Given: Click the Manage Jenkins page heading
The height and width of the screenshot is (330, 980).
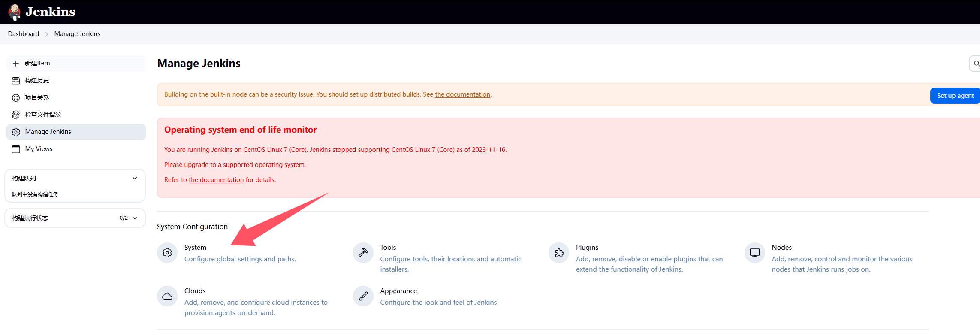Looking at the screenshot, I should tap(199, 63).
